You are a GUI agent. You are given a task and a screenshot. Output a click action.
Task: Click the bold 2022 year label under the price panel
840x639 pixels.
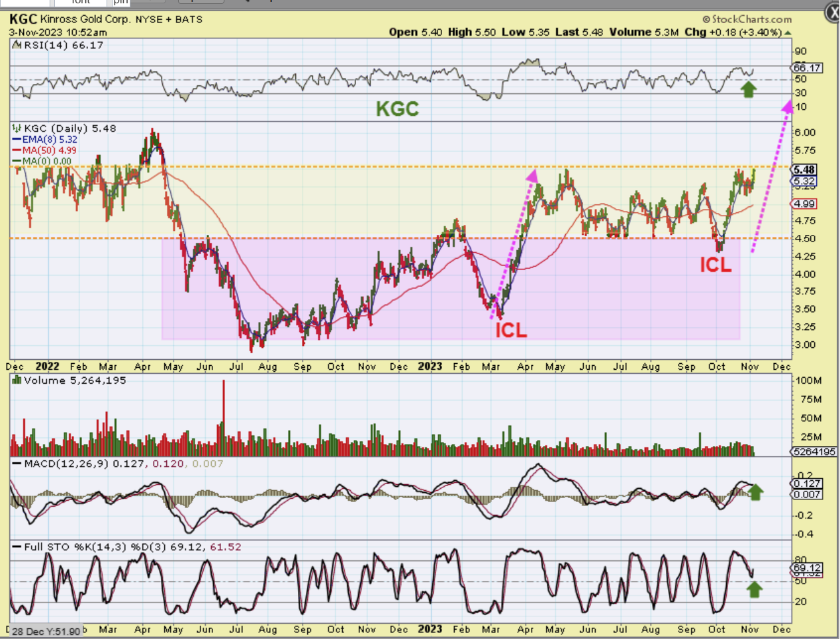47,366
